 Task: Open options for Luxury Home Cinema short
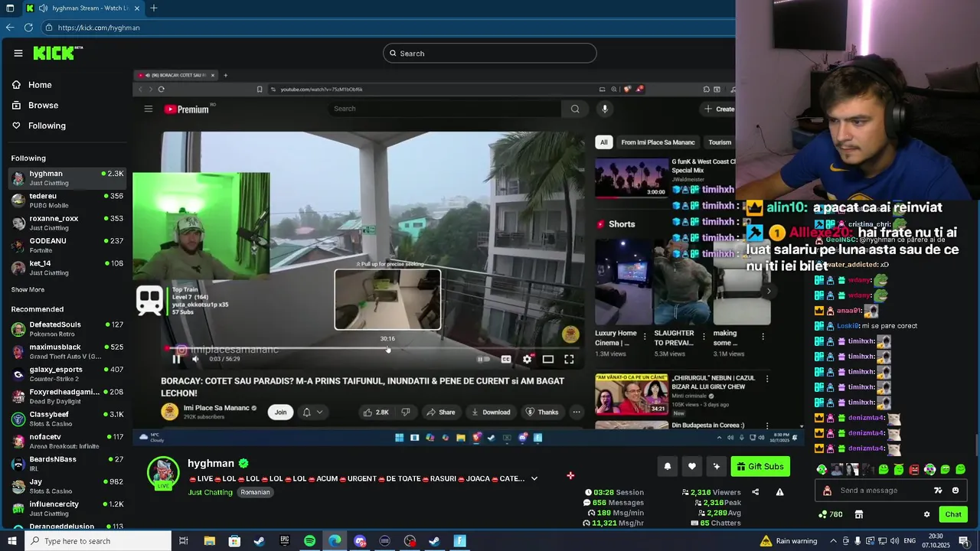pos(645,337)
